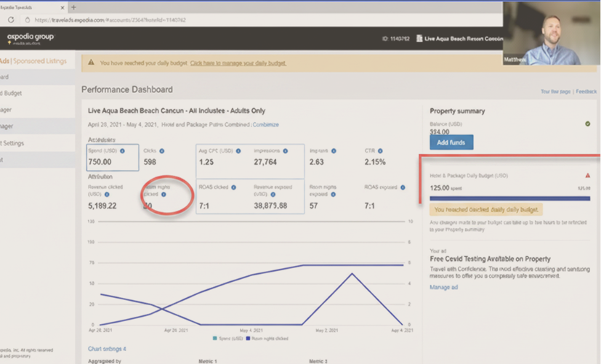Click the Avg CPC value 1.25
601x364 pixels.
(x=206, y=162)
